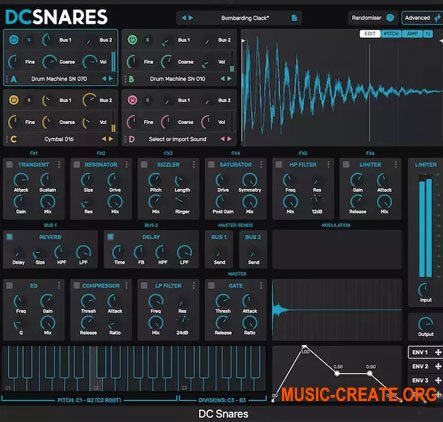Image resolution: width=443 pixels, height=422 pixels.
Task: Previous sample arrow for layer A
Action: pos(104,79)
